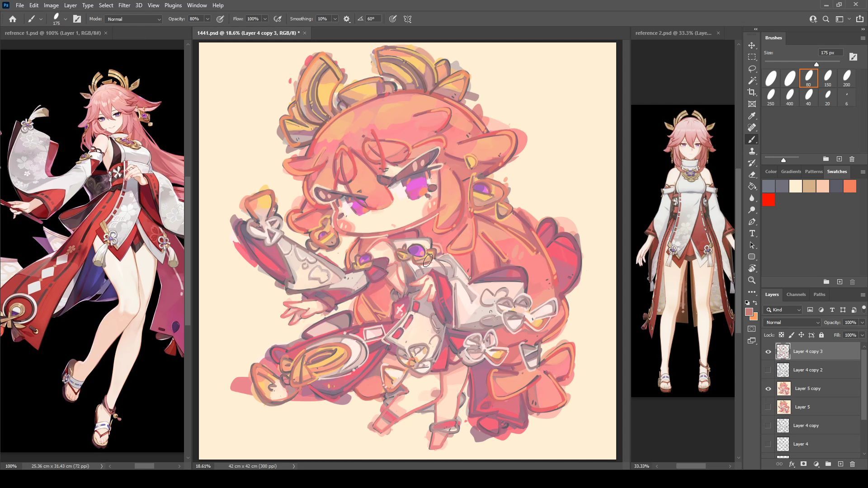
Task: Select the Move tool
Action: click(752, 46)
